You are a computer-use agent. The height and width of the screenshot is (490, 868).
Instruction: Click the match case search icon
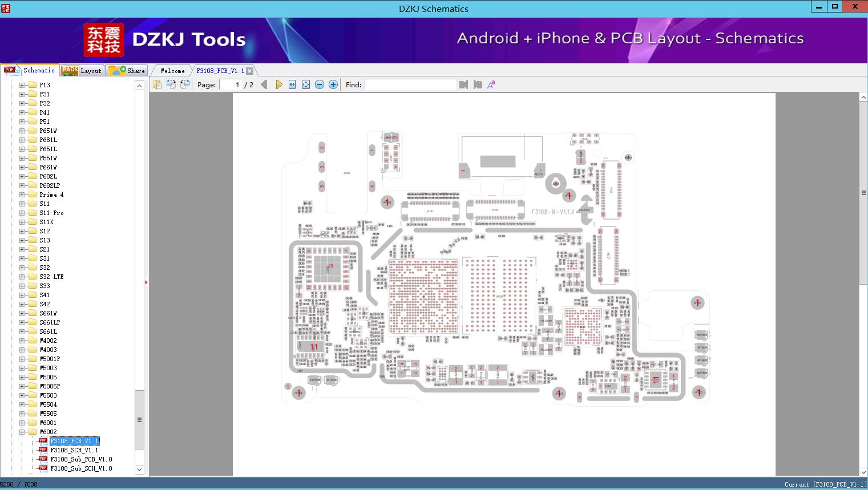tap(491, 84)
